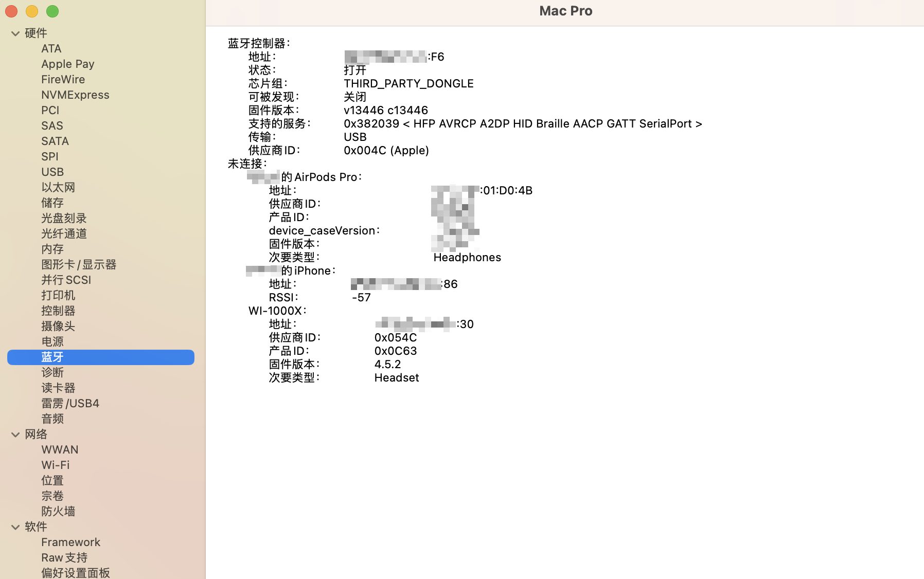Open 图形卡/显示器 information
The image size is (924, 579).
coord(78,264)
